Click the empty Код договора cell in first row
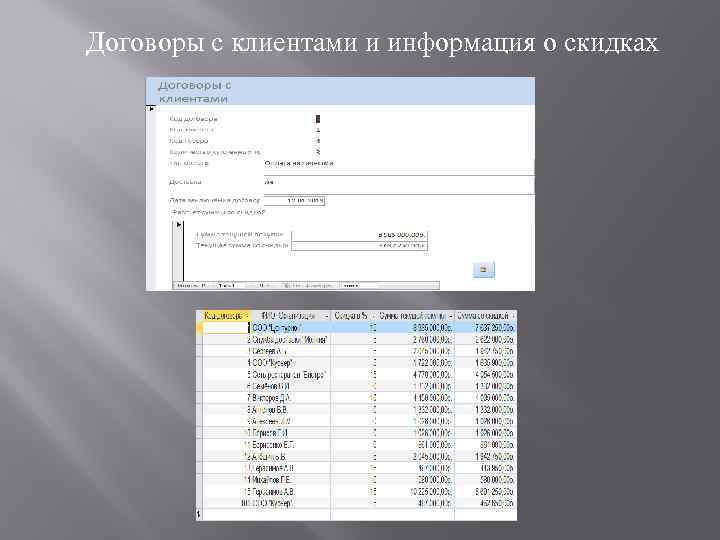This screenshot has height=540, width=720. (226, 328)
